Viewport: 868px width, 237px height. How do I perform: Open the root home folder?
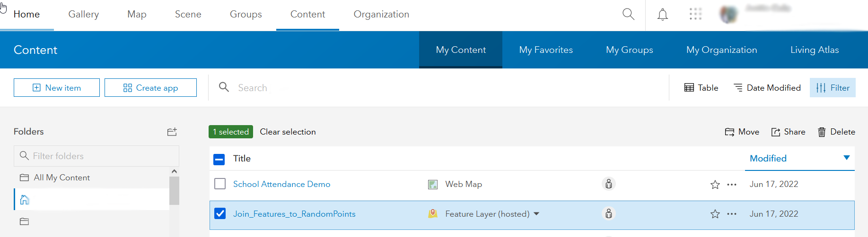coord(25,200)
